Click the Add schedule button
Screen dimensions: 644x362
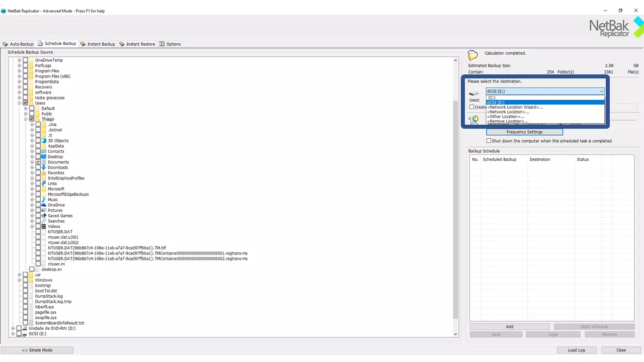point(509,327)
